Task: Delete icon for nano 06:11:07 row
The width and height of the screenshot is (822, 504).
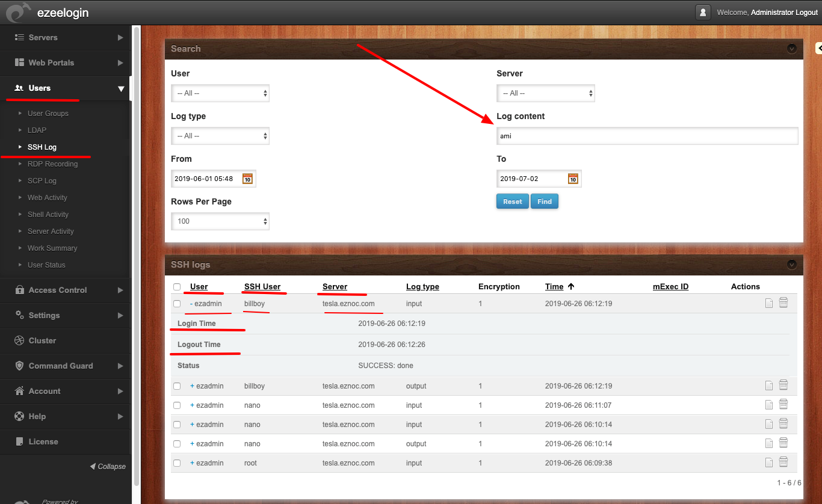Action: click(783, 404)
